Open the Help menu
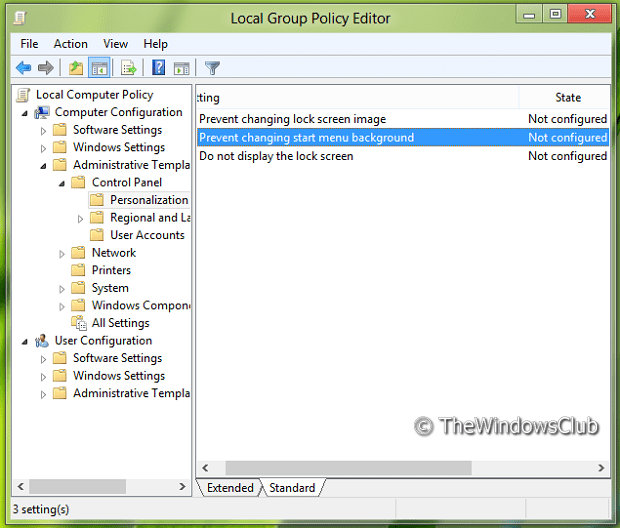The image size is (620, 528). click(x=155, y=44)
